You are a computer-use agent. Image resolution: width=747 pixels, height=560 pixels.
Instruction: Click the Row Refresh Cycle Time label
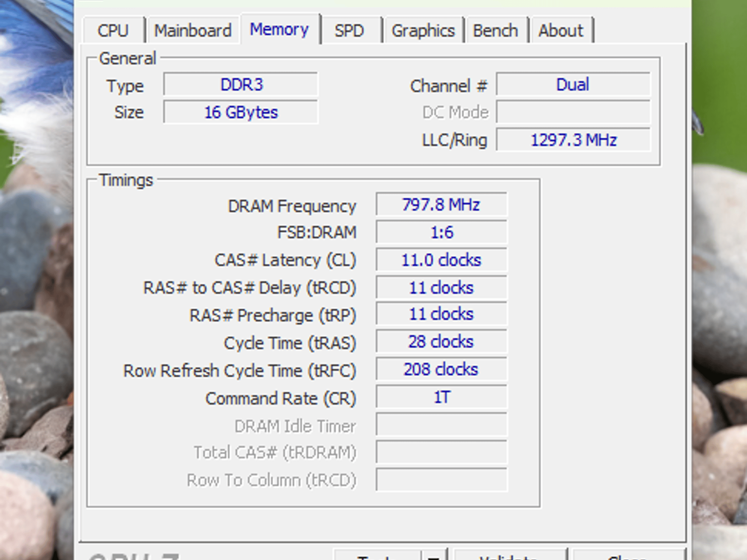pos(240,371)
